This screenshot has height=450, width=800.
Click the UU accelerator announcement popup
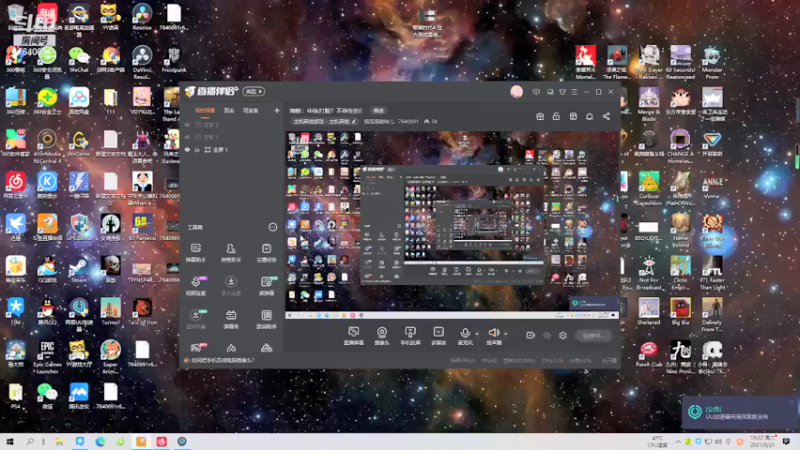point(740,412)
